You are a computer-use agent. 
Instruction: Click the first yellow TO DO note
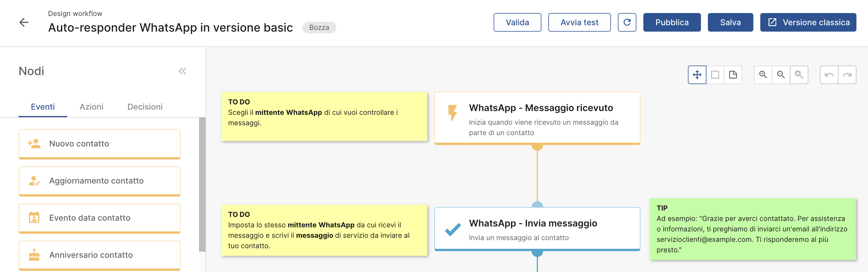(x=324, y=117)
